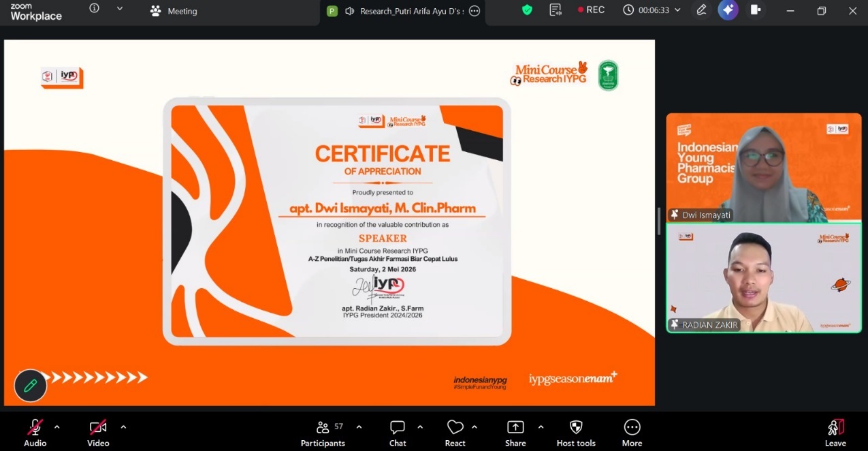Viewport: 868px width, 451px height.
Task: Minimize the Zoom window
Action: pyautogui.click(x=790, y=11)
